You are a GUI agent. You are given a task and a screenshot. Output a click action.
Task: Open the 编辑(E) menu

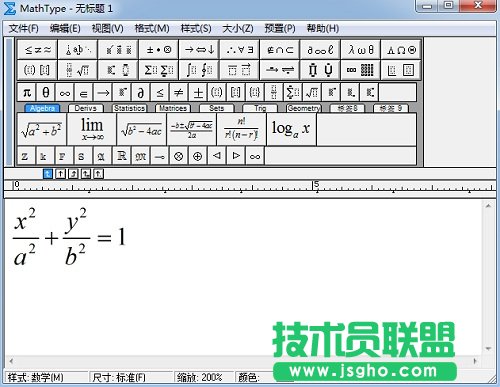coord(65,28)
